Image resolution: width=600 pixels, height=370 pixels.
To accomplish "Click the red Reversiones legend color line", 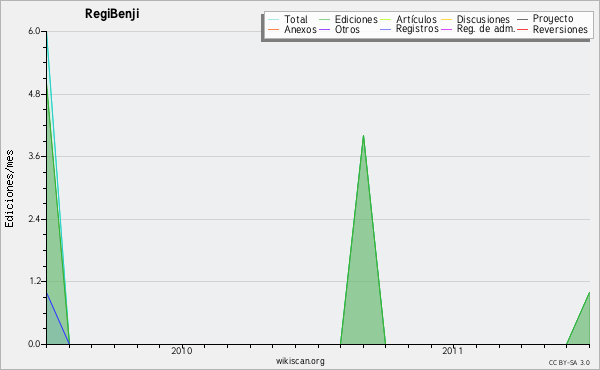I will tap(522, 29).
